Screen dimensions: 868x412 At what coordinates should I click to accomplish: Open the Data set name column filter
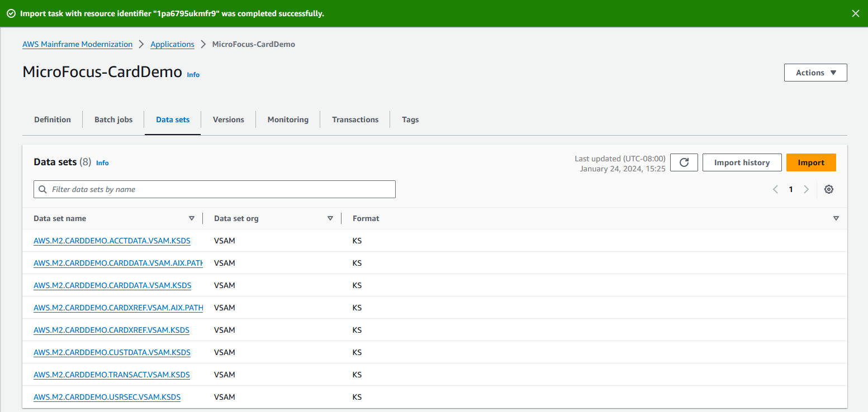pyautogui.click(x=192, y=218)
